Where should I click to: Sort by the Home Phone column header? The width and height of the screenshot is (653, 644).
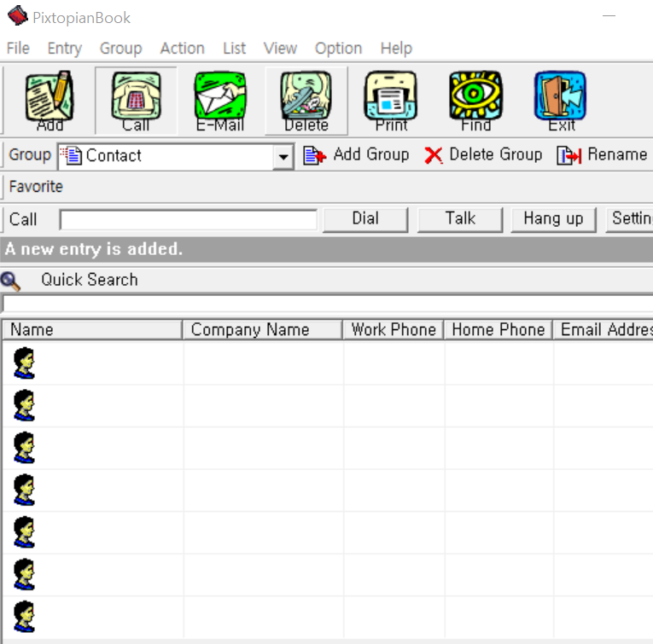498,330
